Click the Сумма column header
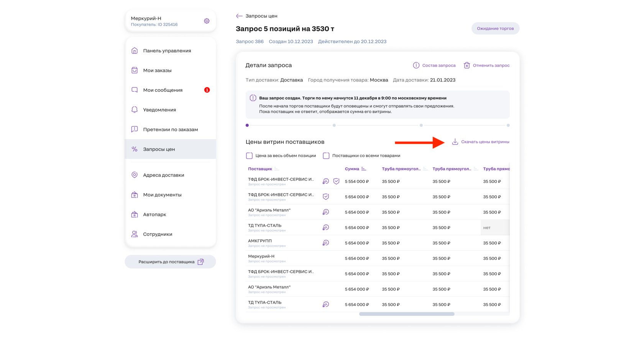 (352, 169)
